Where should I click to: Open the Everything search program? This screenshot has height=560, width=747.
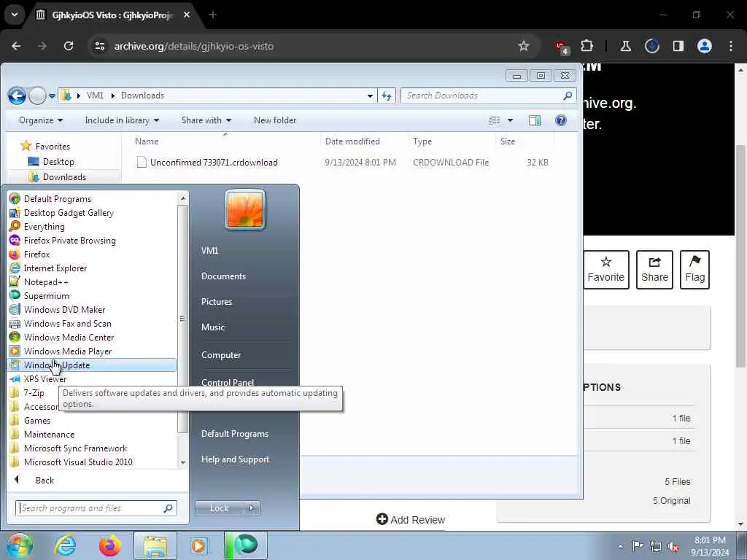(x=44, y=227)
